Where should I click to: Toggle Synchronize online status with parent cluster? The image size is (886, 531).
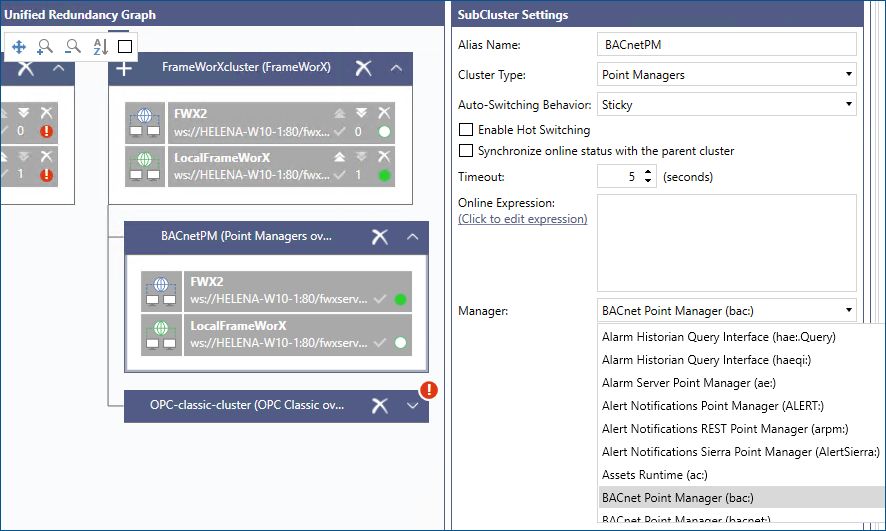tap(465, 151)
